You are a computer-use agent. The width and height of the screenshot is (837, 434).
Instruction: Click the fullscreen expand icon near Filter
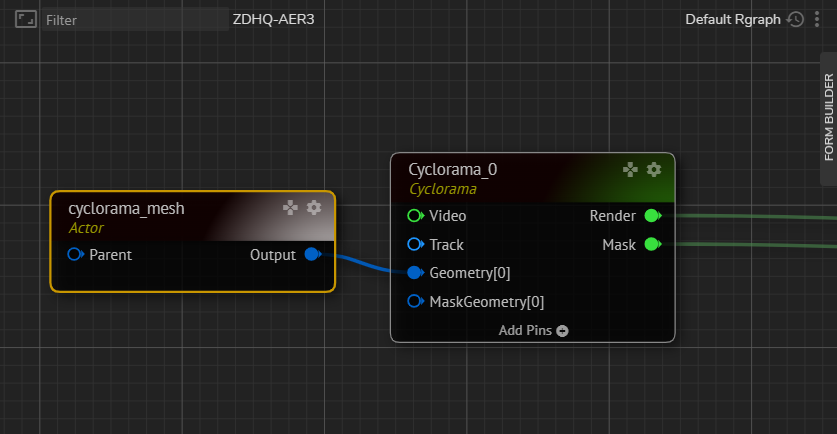26,19
